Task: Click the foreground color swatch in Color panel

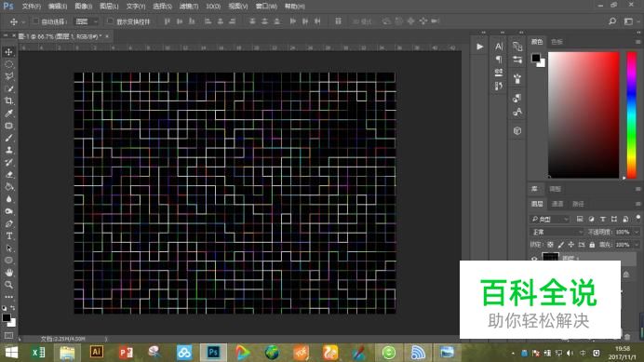Action: tap(535, 58)
